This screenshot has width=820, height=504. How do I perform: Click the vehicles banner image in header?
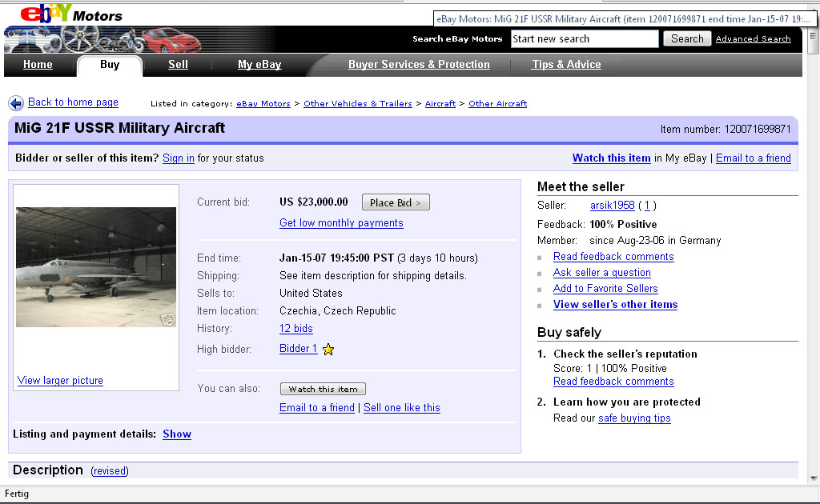103,40
